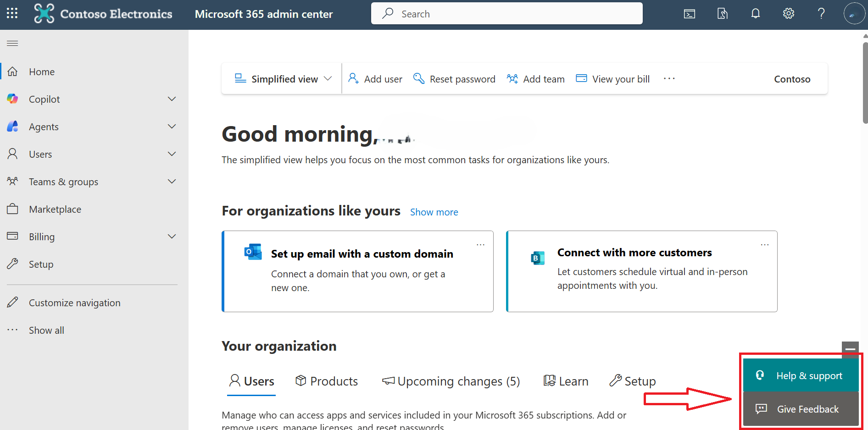The image size is (868, 430).
Task: Open the help question mark icon
Action: click(x=821, y=14)
